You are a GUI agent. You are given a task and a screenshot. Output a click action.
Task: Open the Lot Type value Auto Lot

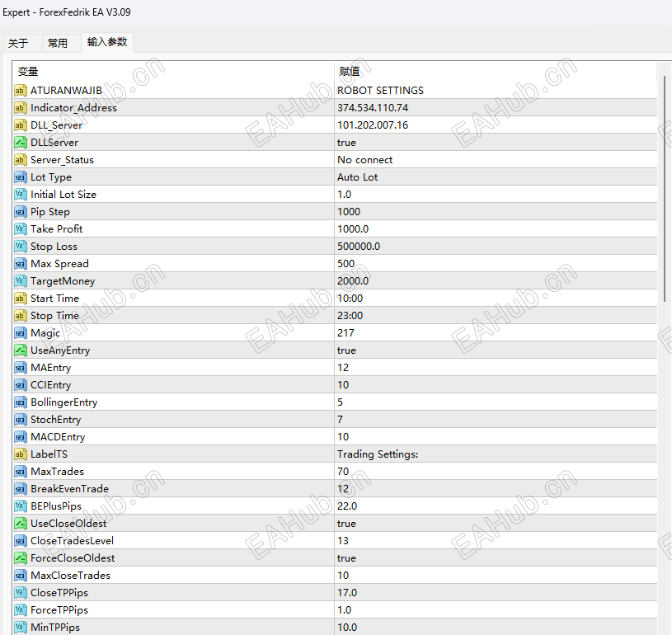[x=496, y=177]
